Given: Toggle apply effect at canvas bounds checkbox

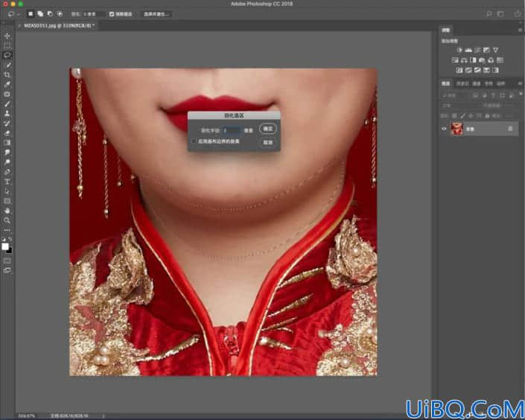Looking at the screenshot, I should [x=194, y=141].
